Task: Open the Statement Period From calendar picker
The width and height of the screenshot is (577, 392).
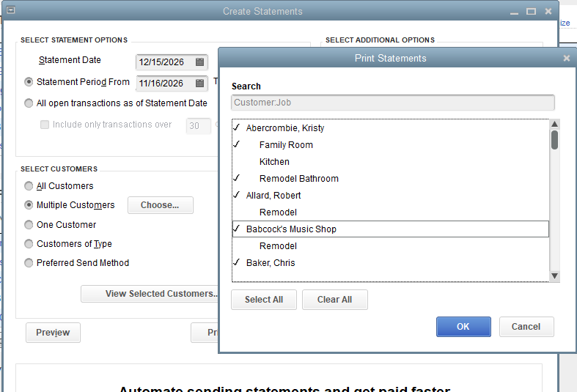Action: pyautogui.click(x=199, y=84)
